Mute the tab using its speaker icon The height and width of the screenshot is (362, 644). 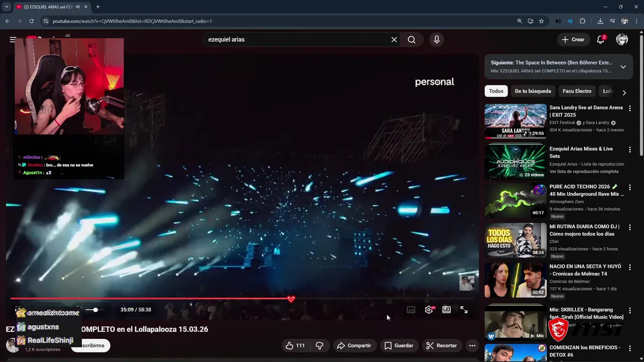(77, 7)
